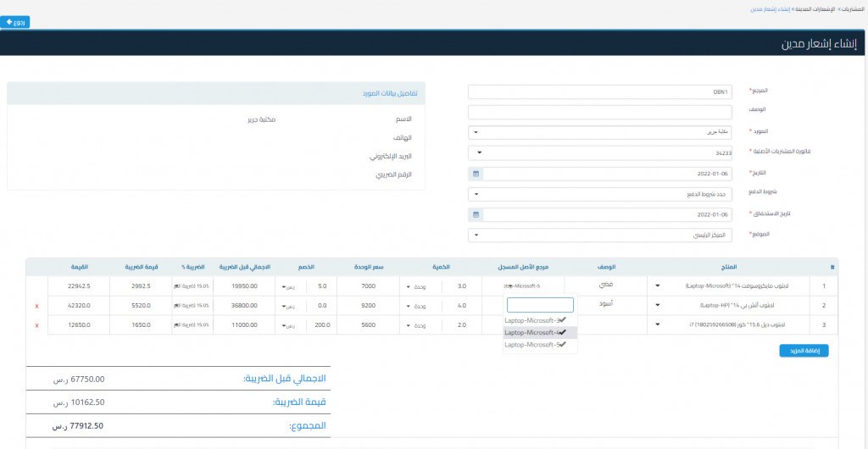This screenshot has height=449, width=868.
Task: Click value 42320.0 cell
Action: 78,305
